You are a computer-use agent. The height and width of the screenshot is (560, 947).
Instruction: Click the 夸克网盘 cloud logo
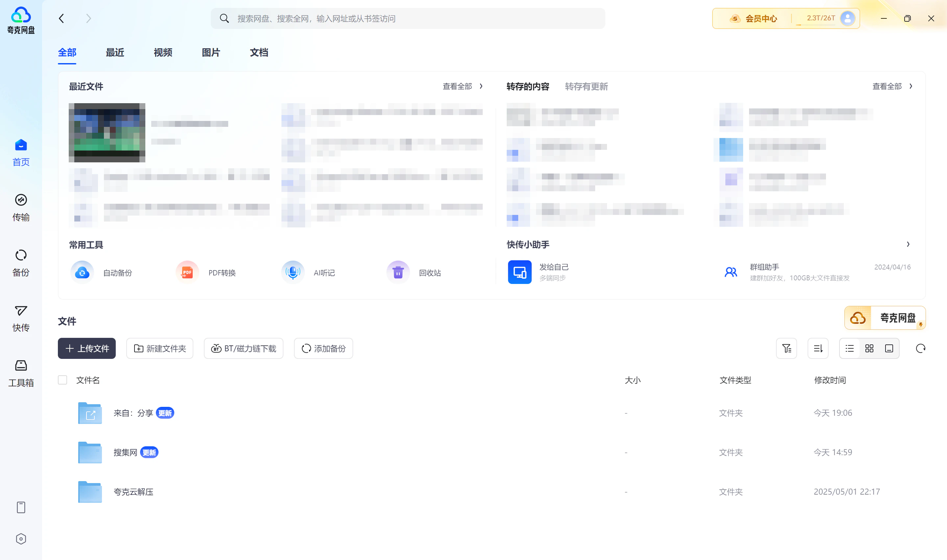point(21,21)
